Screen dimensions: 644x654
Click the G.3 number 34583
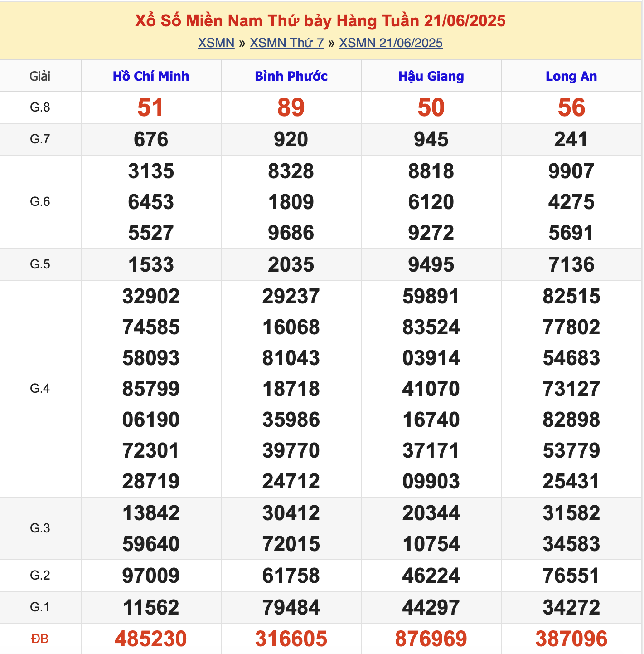click(571, 544)
